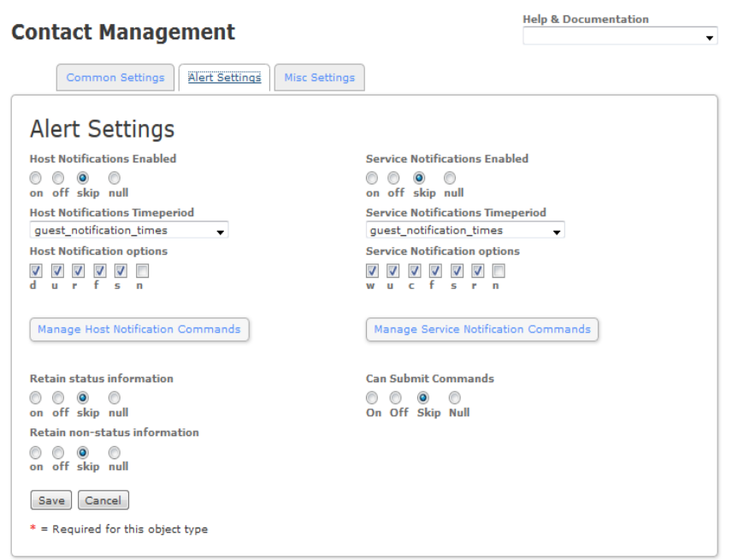Enable host notification option n
The width and height of the screenshot is (732, 560).
click(x=143, y=271)
